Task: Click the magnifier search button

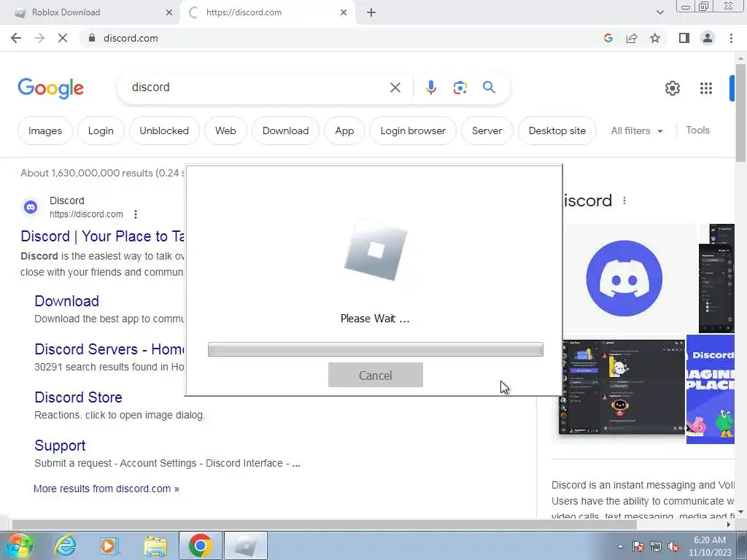Action: click(489, 87)
